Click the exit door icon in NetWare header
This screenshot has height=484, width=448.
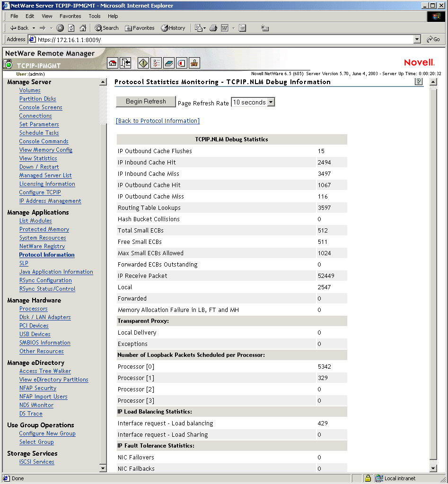point(125,63)
